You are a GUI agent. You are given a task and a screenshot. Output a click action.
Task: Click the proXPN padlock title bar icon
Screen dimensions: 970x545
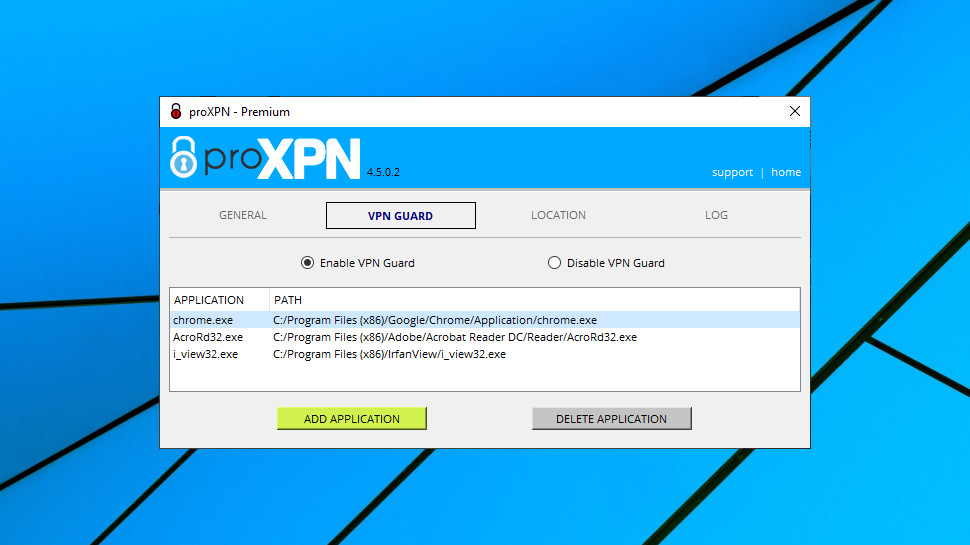[176, 111]
